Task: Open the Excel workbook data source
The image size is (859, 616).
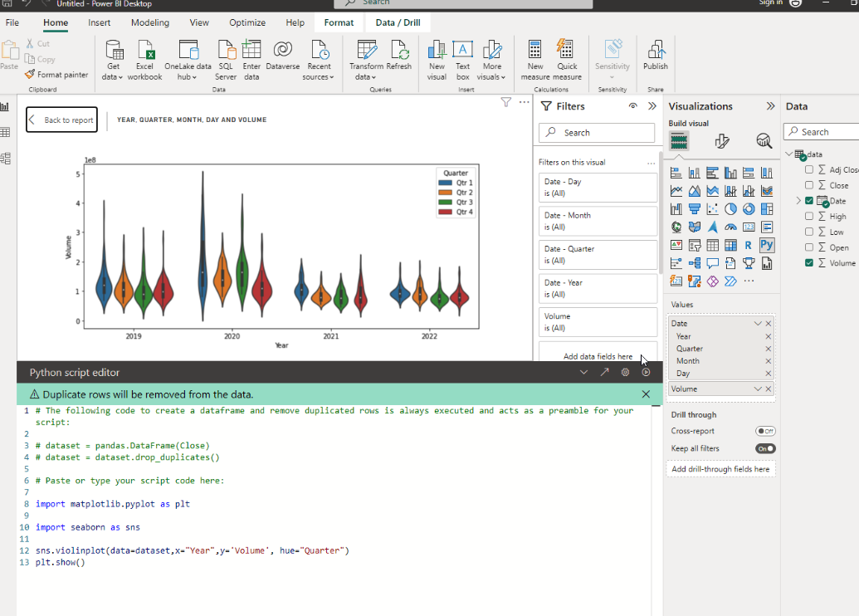Action: 145,56
